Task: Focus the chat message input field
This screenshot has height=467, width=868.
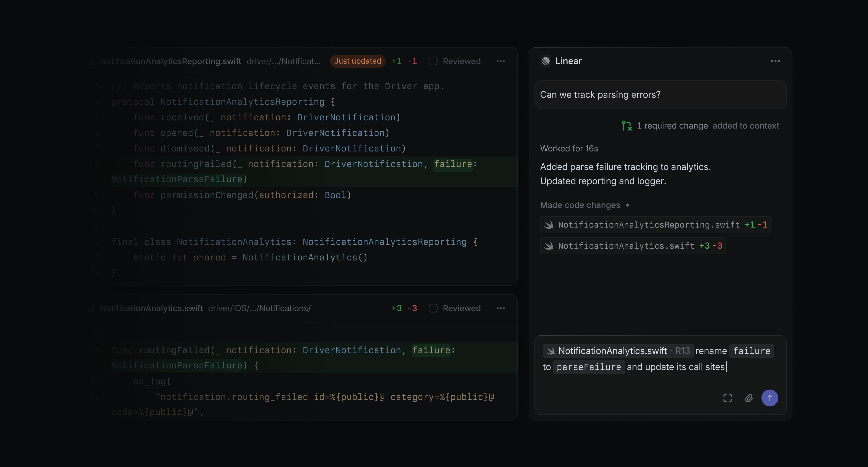Action: (x=660, y=375)
